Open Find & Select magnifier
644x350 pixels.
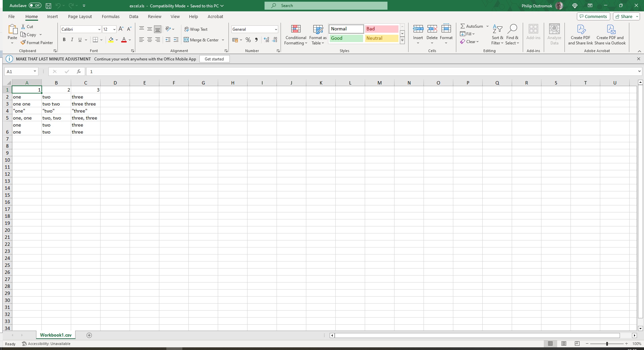(512, 34)
